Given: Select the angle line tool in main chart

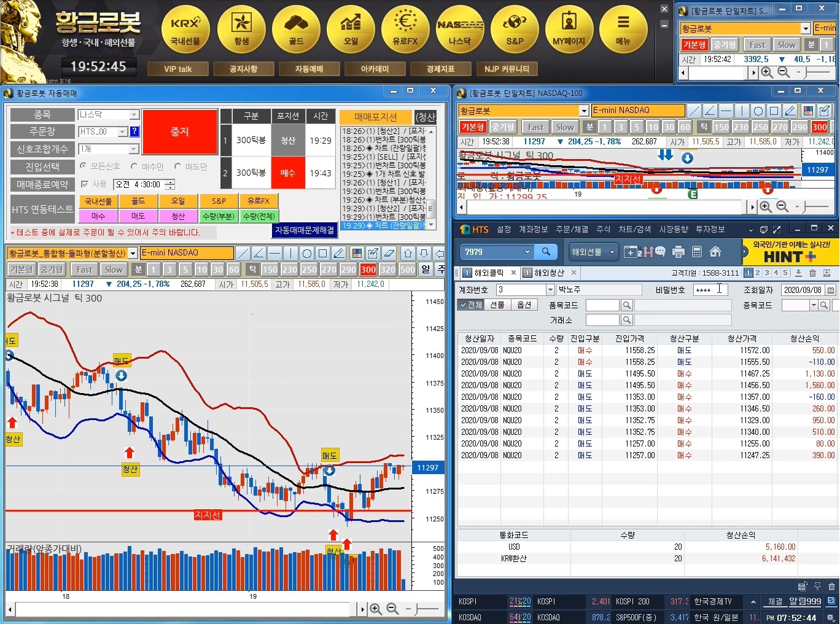Looking at the screenshot, I should [259, 253].
